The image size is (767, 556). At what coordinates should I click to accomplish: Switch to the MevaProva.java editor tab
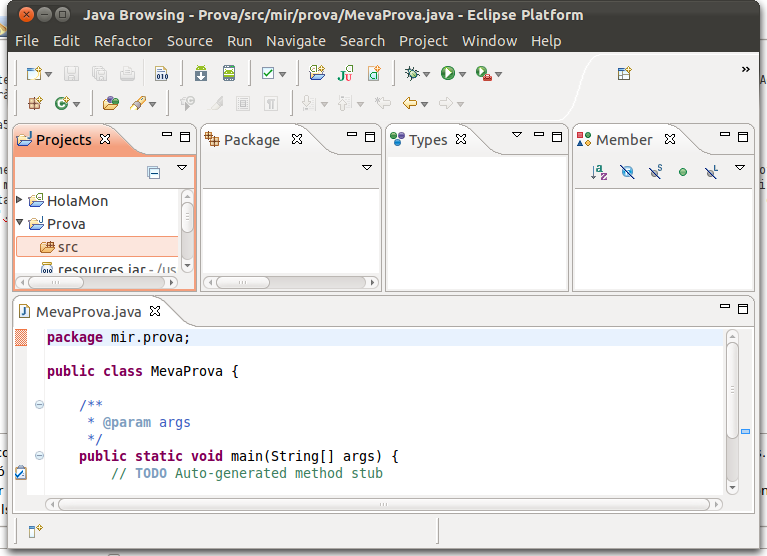[90, 311]
